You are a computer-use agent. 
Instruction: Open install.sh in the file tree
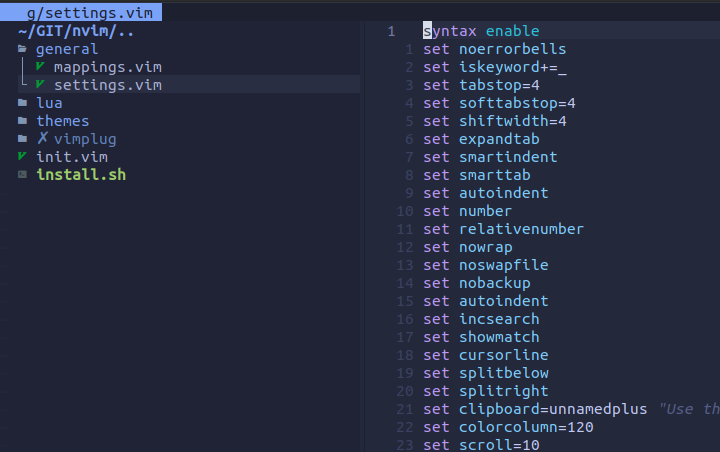click(x=81, y=175)
